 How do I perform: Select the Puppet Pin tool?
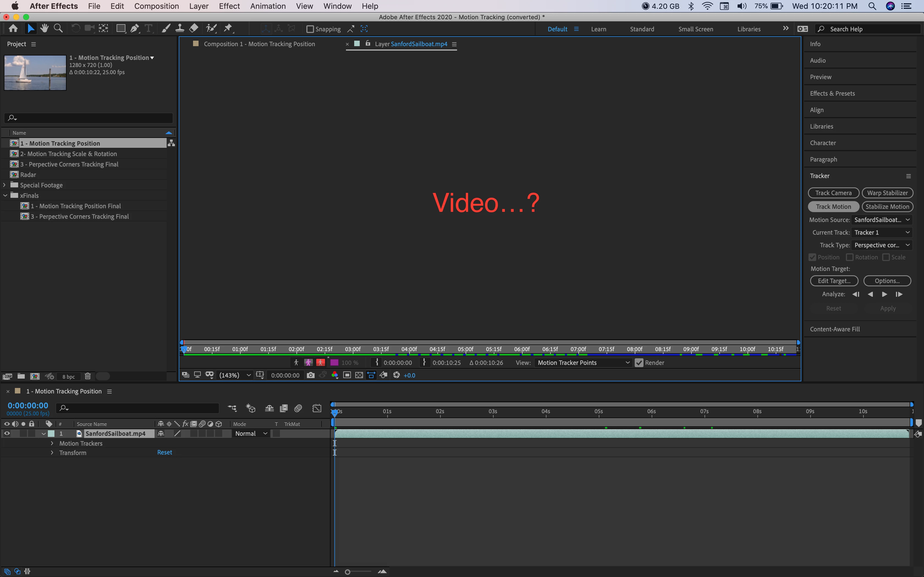(x=228, y=28)
